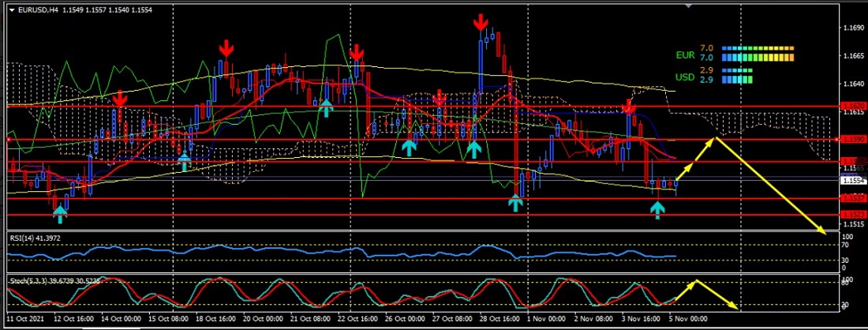The image size is (868, 330).
Task: Click the 1.1640 price axis label
Action: coord(852,84)
